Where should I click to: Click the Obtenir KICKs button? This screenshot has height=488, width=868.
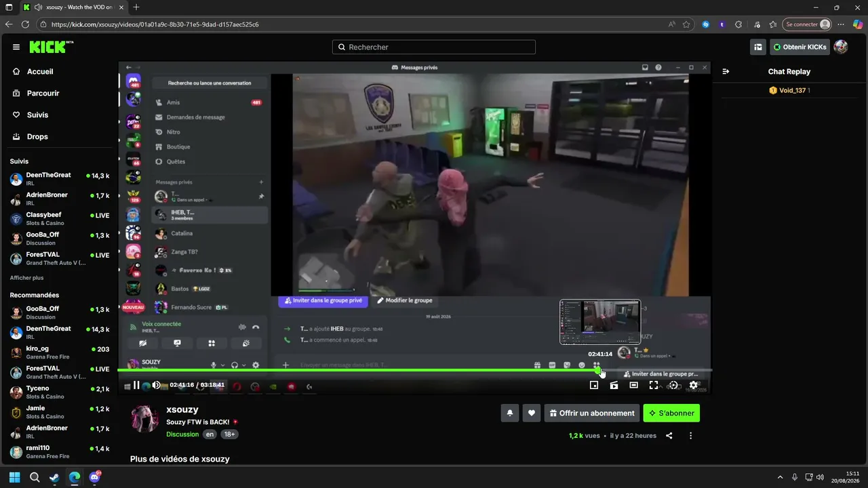coord(800,47)
